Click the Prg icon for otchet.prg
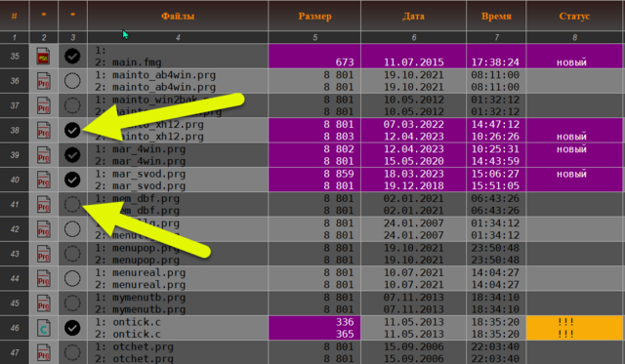Image resolution: width=625 pixels, height=364 pixels. point(43,352)
